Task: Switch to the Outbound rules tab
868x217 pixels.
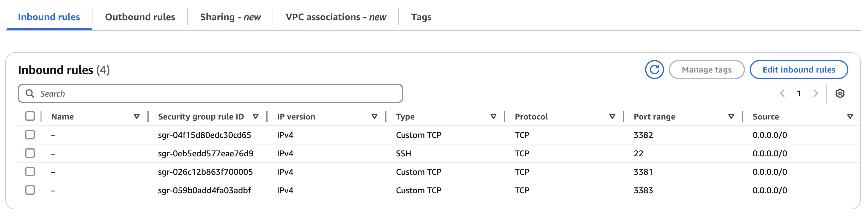Action: (140, 17)
